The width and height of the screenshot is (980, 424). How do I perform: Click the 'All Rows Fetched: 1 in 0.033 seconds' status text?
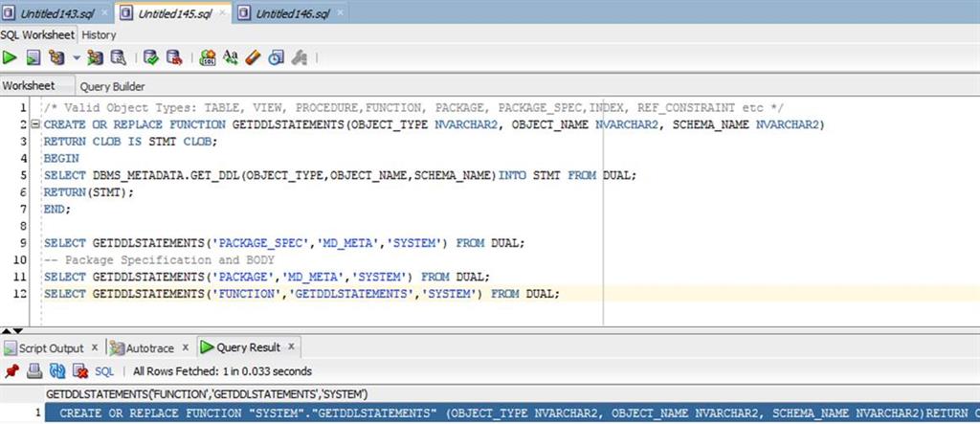point(222,371)
